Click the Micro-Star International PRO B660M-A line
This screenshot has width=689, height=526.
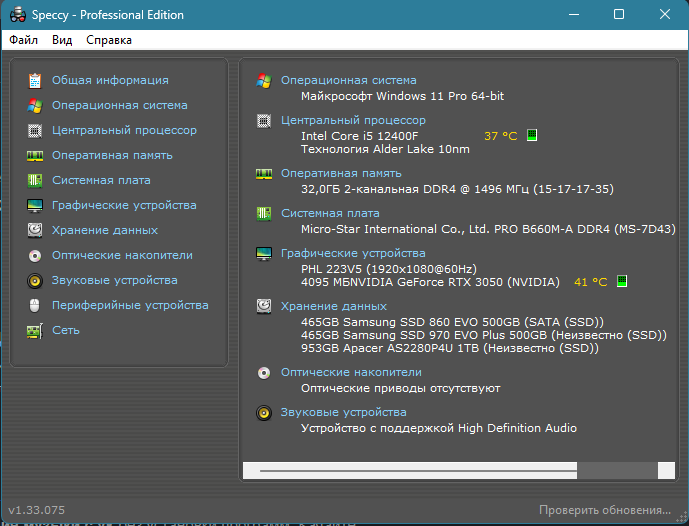[x=488, y=229]
